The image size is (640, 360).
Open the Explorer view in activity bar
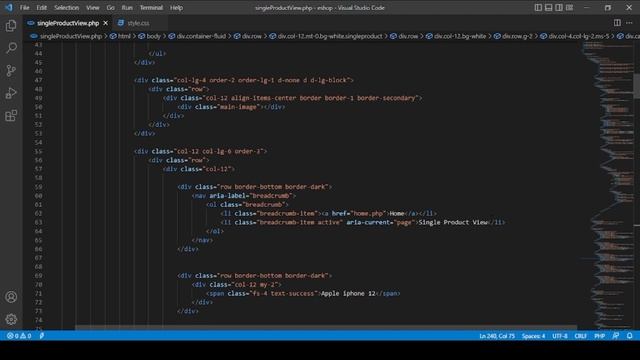11,26
